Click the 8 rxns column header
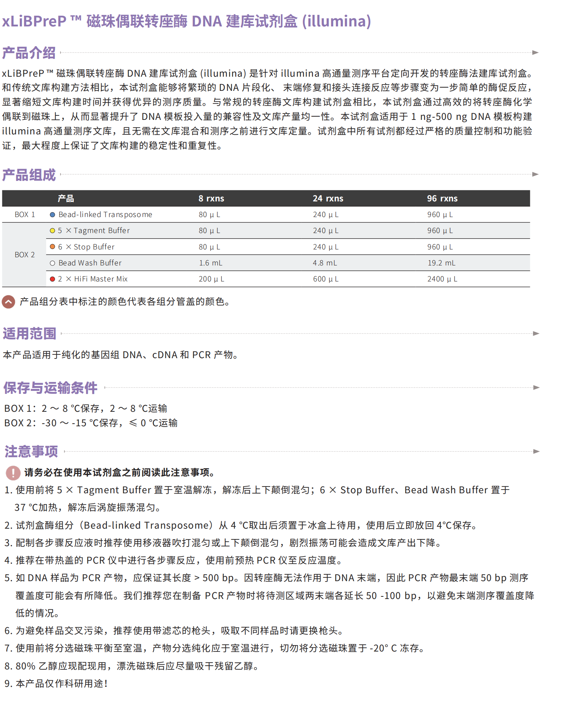Image resolution: width=588 pixels, height=704 pixels. pyautogui.click(x=211, y=198)
